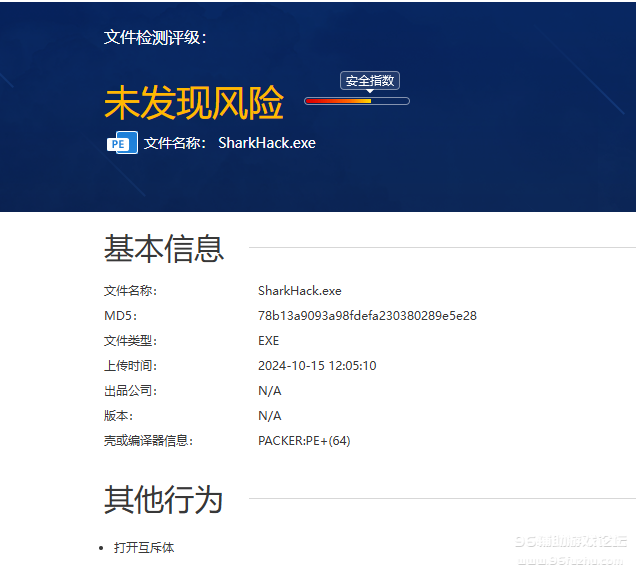
Task: Select the MD5 hash value
Action: click(367, 316)
